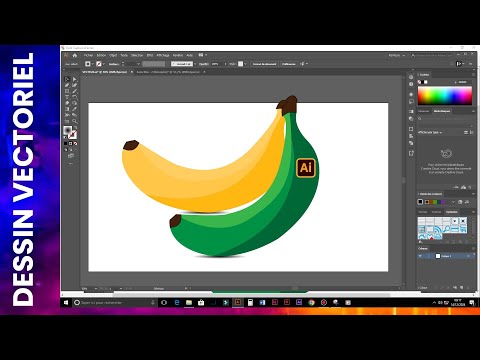480x360 pixels.
Task: Open harmony rules dropdown in color guide
Action: [x=453, y=202]
